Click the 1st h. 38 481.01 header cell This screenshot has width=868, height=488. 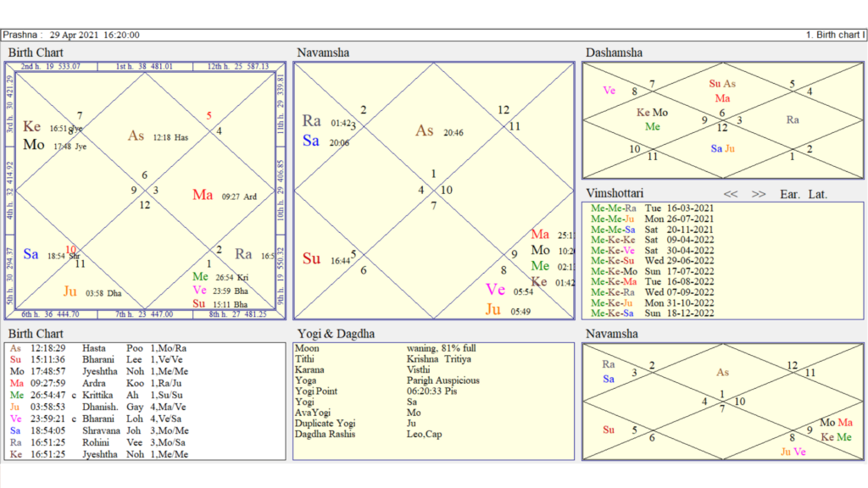pyautogui.click(x=144, y=66)
